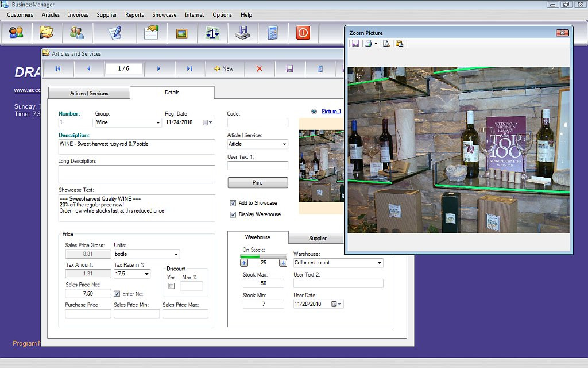Go to the last article record
This screenshot has height=368, width=588.
point(189,68)
